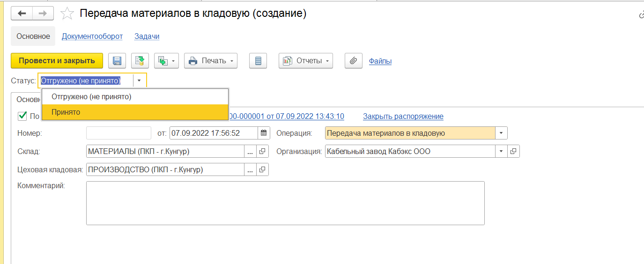Save the document with floppy disk icon

point(117,61)
